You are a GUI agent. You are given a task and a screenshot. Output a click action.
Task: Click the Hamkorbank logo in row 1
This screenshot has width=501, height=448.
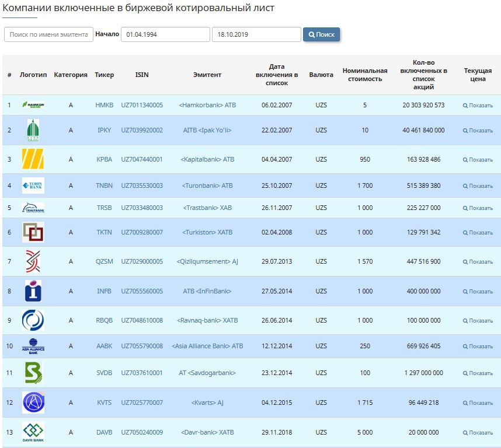point(33,105)
